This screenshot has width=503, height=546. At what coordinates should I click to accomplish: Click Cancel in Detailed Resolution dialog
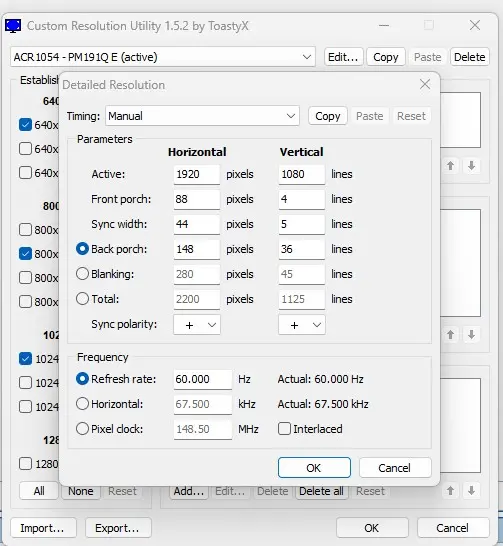point(395,468)
